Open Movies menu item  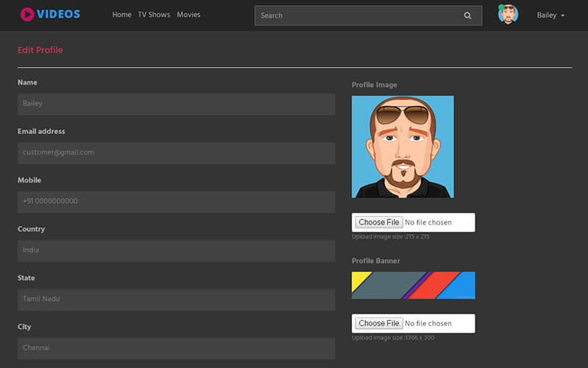(189, 15)
